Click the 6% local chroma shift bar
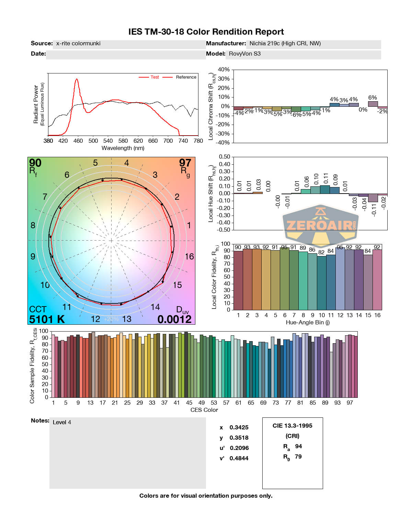This screenshot has height=532, width=412. [x=373, y=104]
